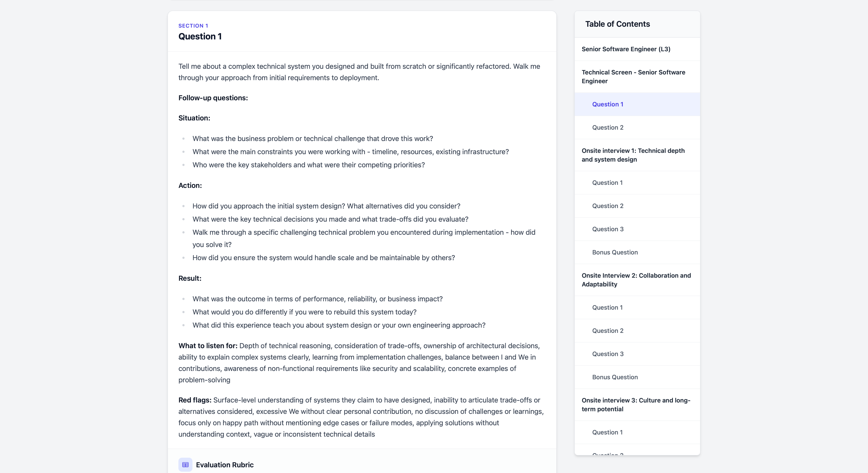Screen dimensions: 868x473
Task: Click the Question 1 main section heading
Action: (200, 36)
